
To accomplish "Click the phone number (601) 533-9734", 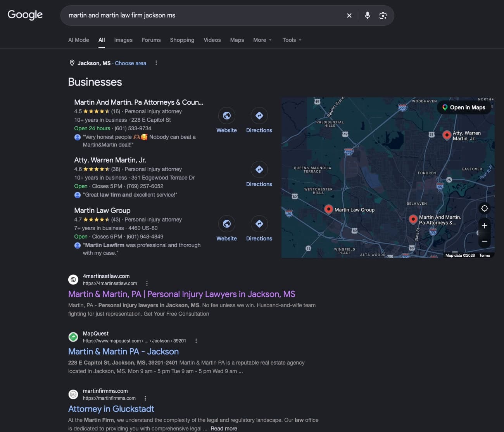I will [x=133, y=128].
